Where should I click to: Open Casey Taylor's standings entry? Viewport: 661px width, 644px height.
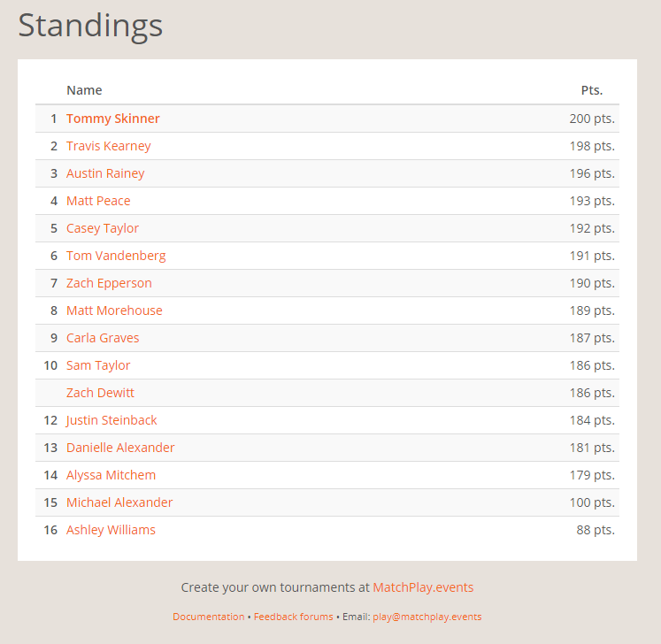point(103,228)
